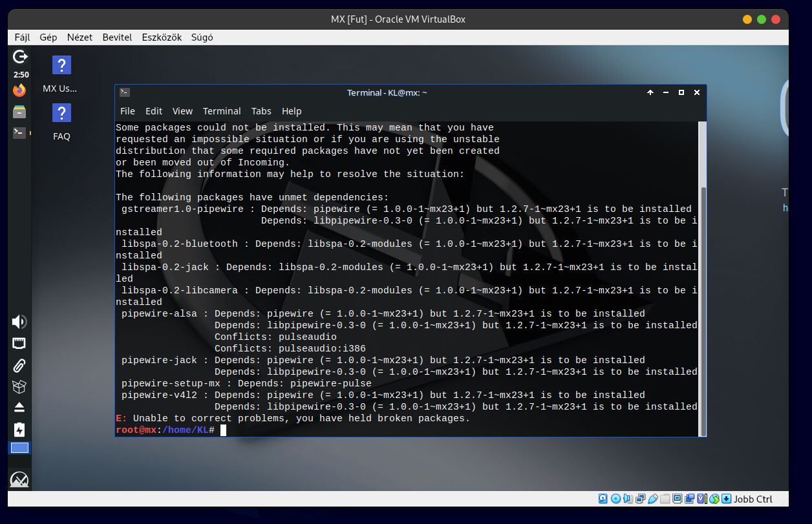Open VirtualBox Fájl menu
The width and height of the screenshot is (812, 524).
click(x=22, y=37)
